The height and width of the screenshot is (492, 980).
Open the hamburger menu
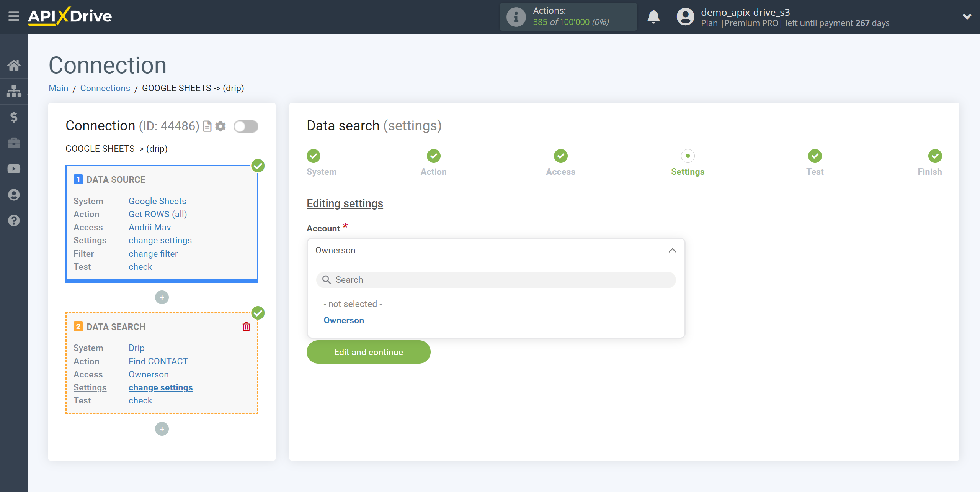click(14, 16)
